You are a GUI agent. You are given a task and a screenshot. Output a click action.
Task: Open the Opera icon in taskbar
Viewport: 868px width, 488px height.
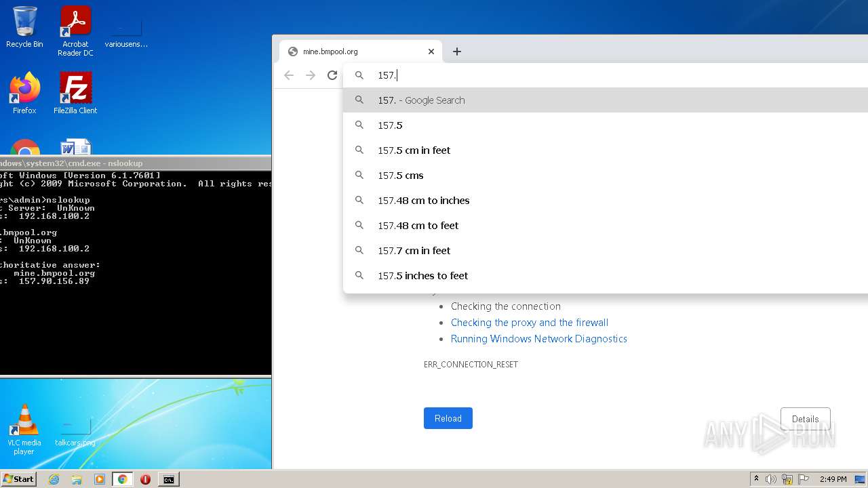tap(145, 479)
